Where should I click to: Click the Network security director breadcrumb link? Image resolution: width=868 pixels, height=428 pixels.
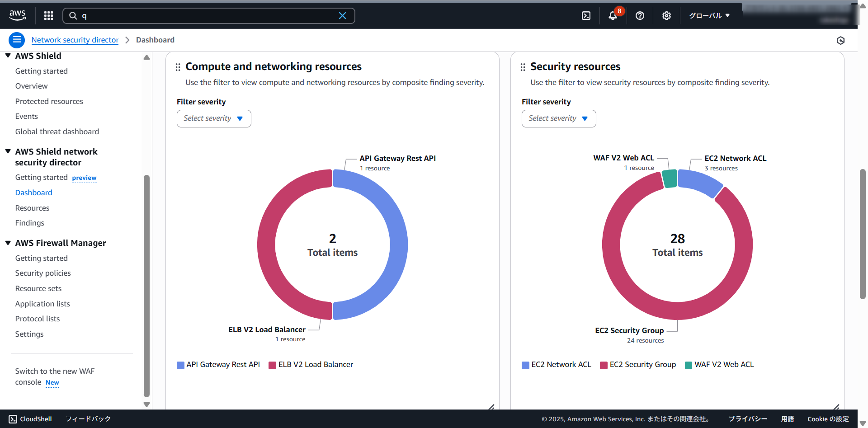pos(75,40)
